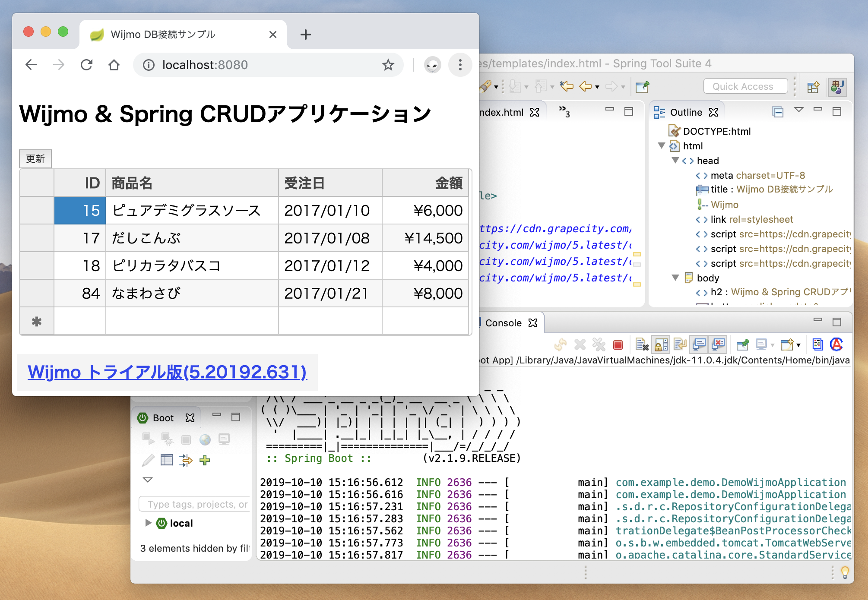Screen dimensions: 868x600
Task: Select the ¥14,500 amount cell
Action: 425,238
